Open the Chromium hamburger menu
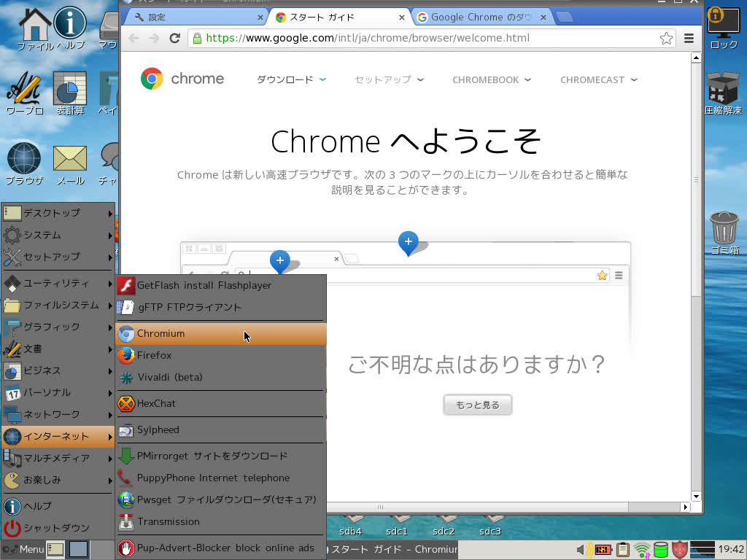This screenshot has height=560, width=747. click(x=689, y=38)
